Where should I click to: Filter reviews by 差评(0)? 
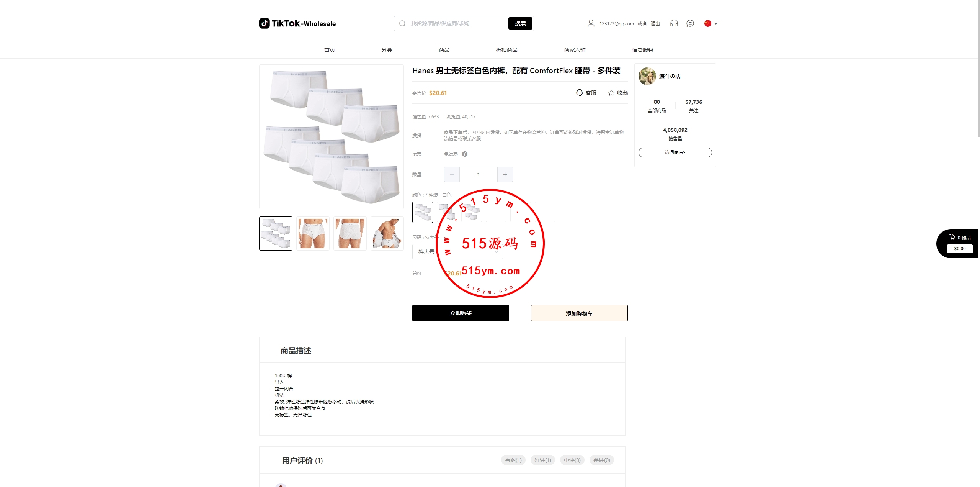coord(601,460)
